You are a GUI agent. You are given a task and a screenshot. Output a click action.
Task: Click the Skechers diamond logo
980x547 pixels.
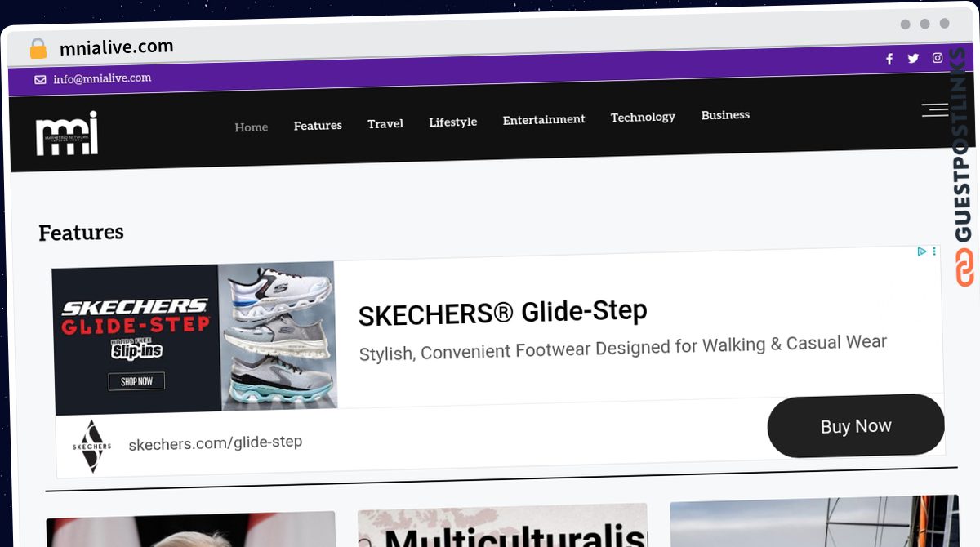[x=91, y=447]
